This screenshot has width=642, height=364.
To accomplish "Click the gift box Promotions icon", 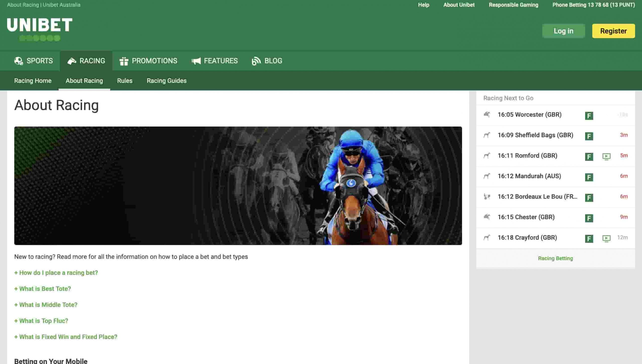I will (x=124, y=61).
